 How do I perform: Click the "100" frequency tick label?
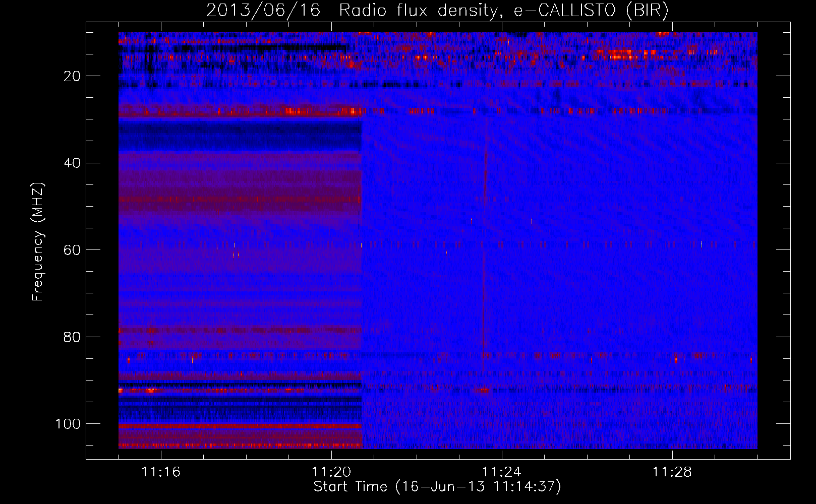[x=68, y=424]
